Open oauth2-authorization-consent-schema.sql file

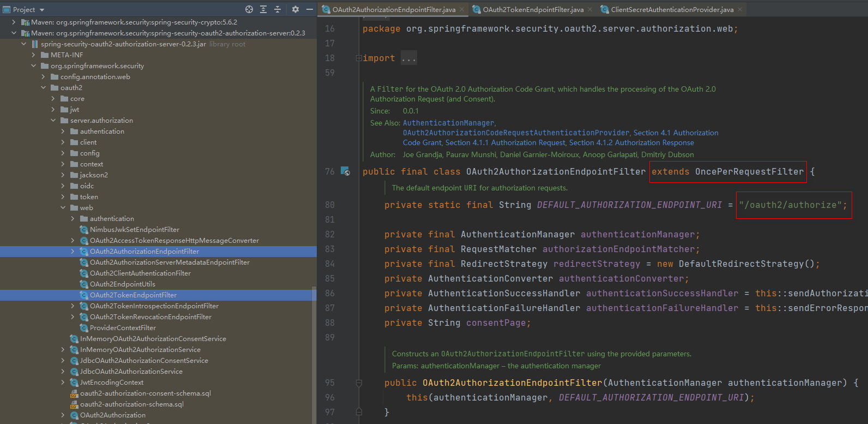point(146,393)
